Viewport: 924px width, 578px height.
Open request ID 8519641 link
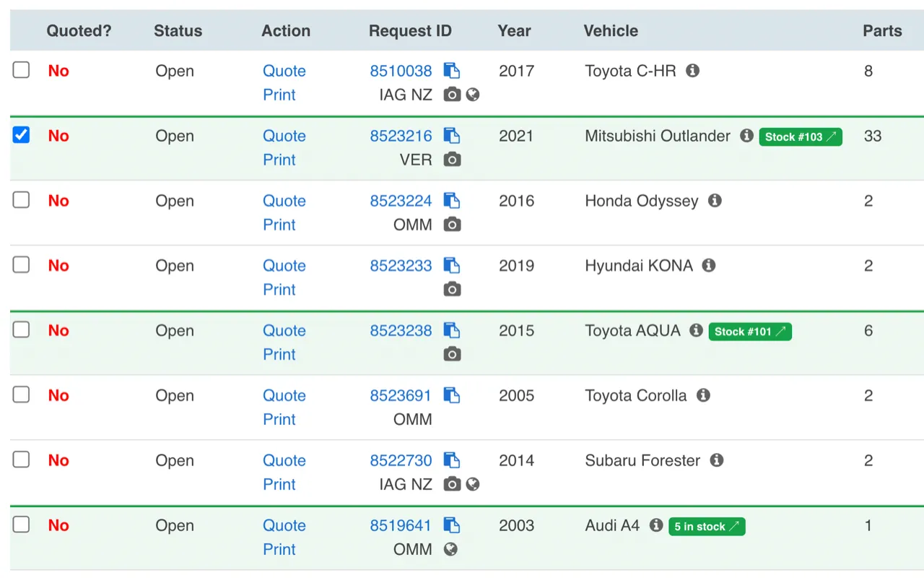(x=401, y=526)
